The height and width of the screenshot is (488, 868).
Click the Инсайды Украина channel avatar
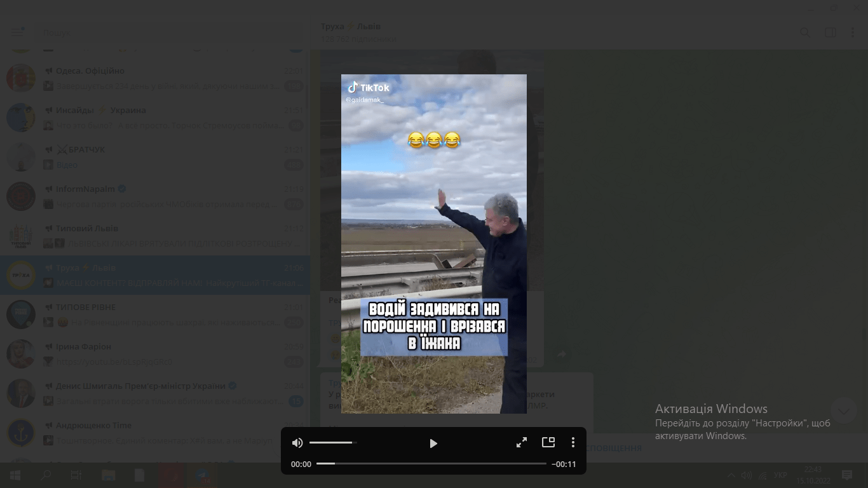(21, 118)
